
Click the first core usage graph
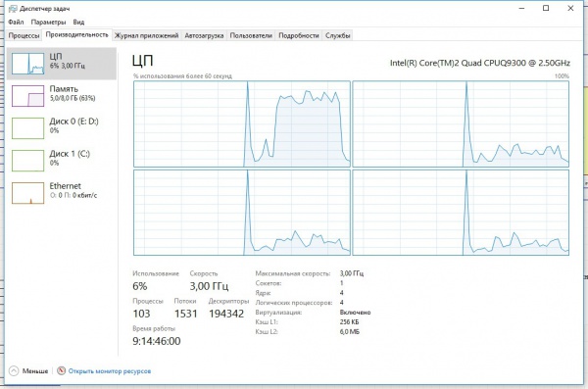pos(242,124)
